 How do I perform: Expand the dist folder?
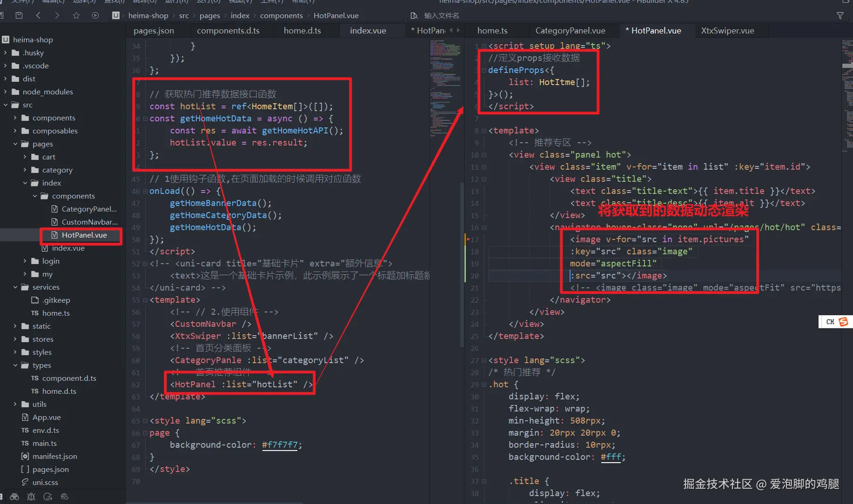click(x=6, y=79)
